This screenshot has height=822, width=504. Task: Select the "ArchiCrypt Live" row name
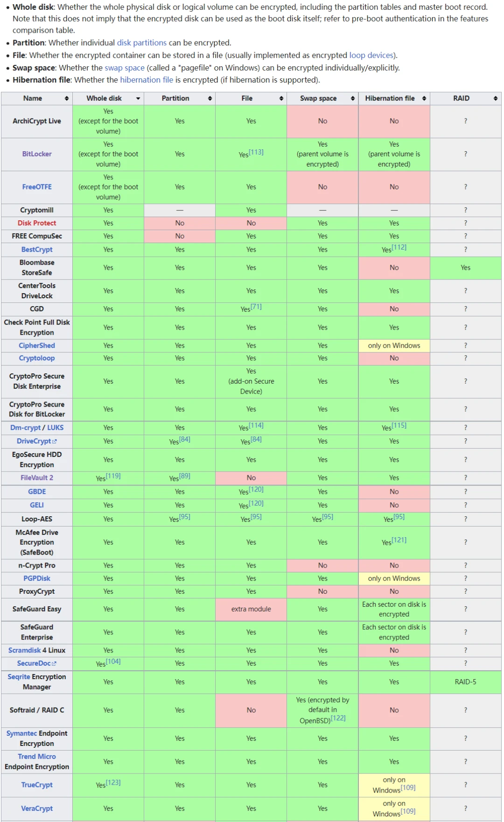pyautogui.click(x=37, y=121)
